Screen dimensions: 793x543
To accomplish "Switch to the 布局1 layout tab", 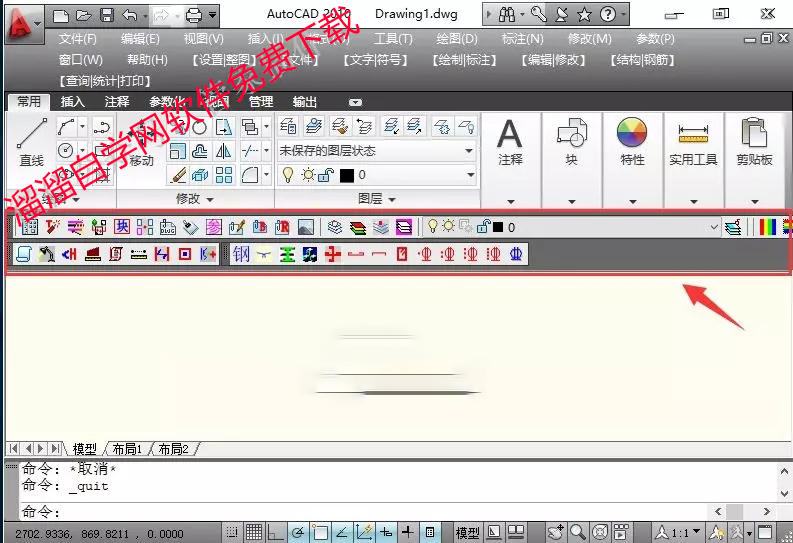I will 126,449.
